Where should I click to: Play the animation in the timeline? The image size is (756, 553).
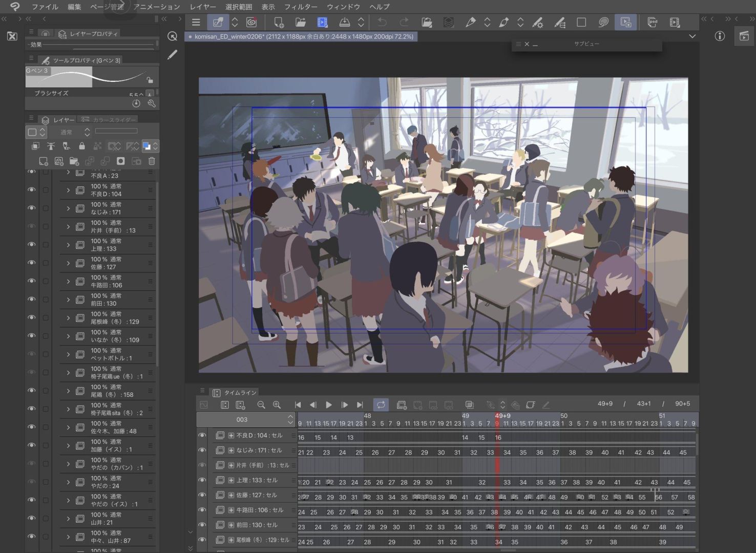pos(329,405)
